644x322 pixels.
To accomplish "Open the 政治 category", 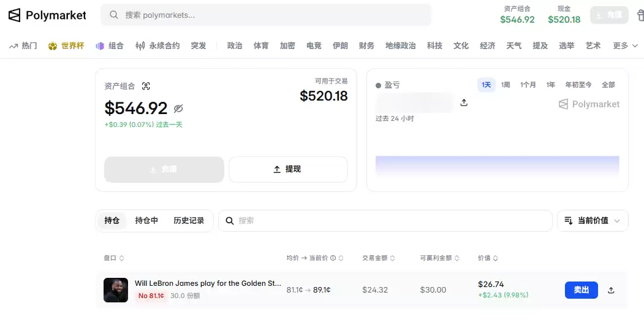I will 235,45.
